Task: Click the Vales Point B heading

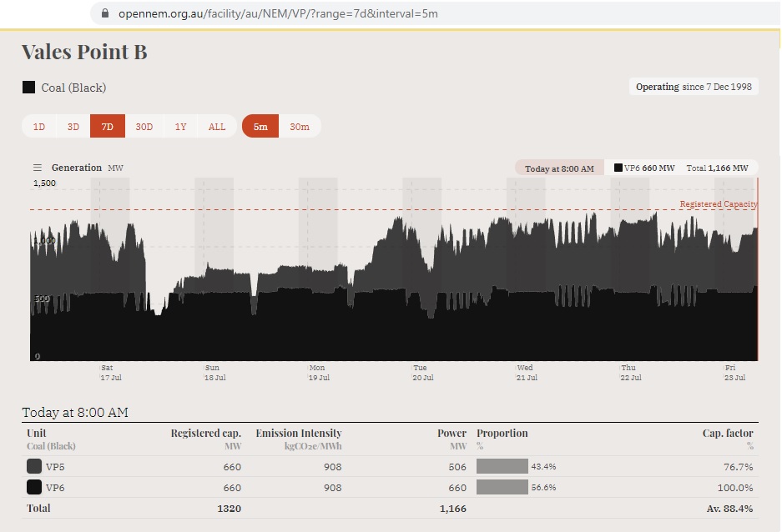Action: pyautogui.click(x=84, y=52)
